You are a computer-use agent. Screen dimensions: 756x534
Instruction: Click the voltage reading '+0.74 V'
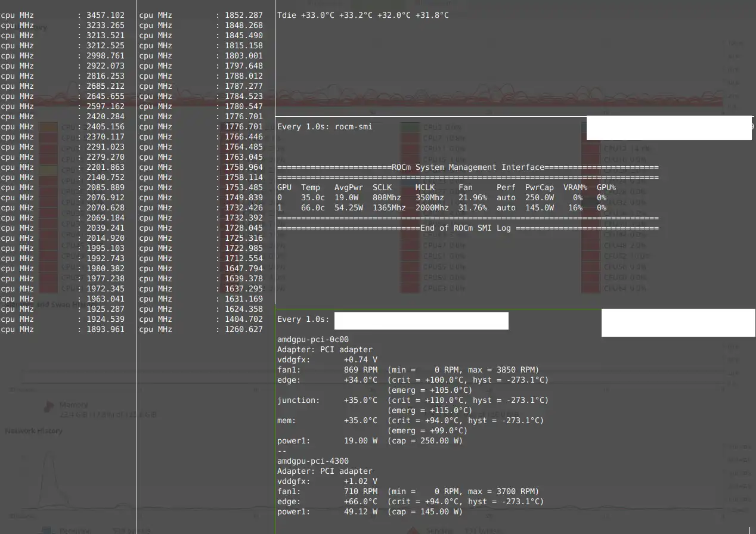361,359
